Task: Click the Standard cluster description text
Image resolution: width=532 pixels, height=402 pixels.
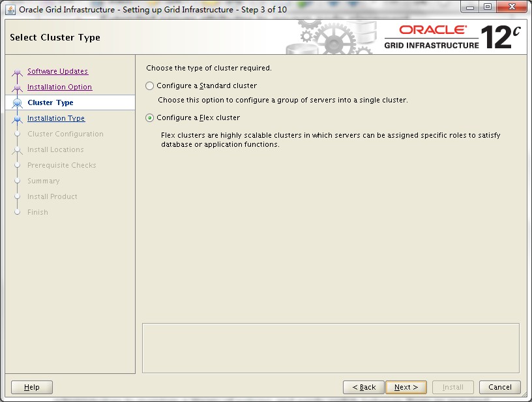Action: (283, 100)
